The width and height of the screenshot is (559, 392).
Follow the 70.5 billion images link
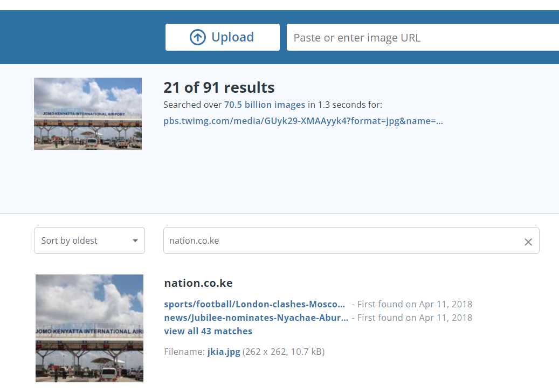pos(264,105)
